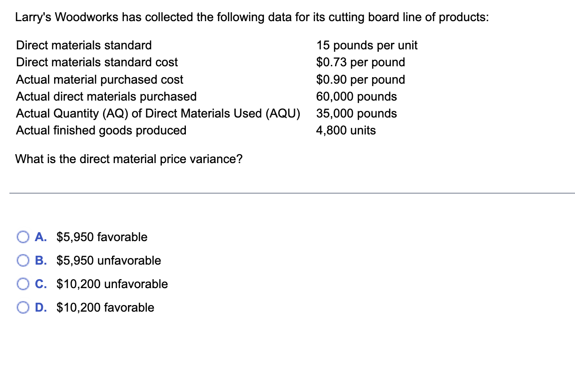
Task: Select answer D, $10,200 favorable
Action: point(23,307)
